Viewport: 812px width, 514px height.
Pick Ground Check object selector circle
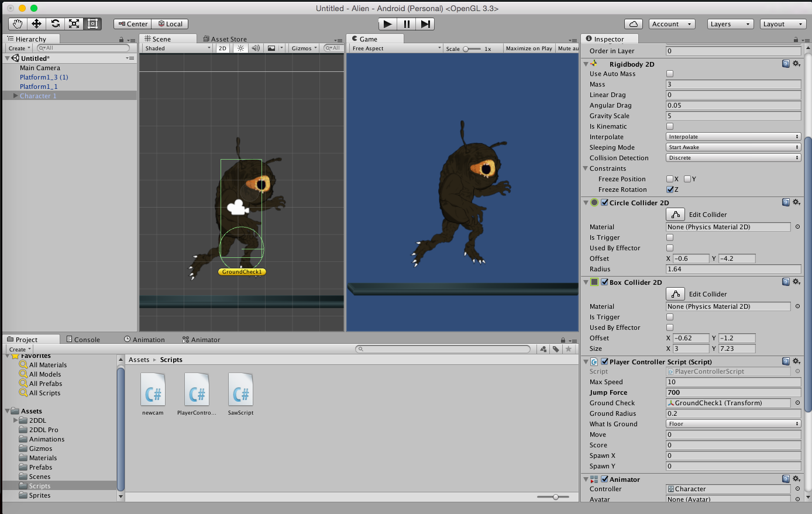(797, 403)
